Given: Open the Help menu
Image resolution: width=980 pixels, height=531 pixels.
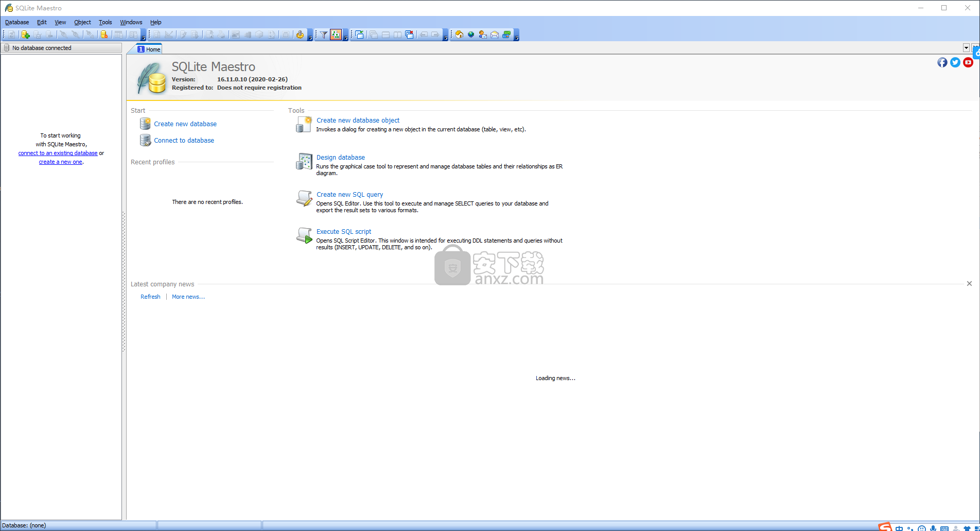Looking at the screenshot, I should 155,22.
